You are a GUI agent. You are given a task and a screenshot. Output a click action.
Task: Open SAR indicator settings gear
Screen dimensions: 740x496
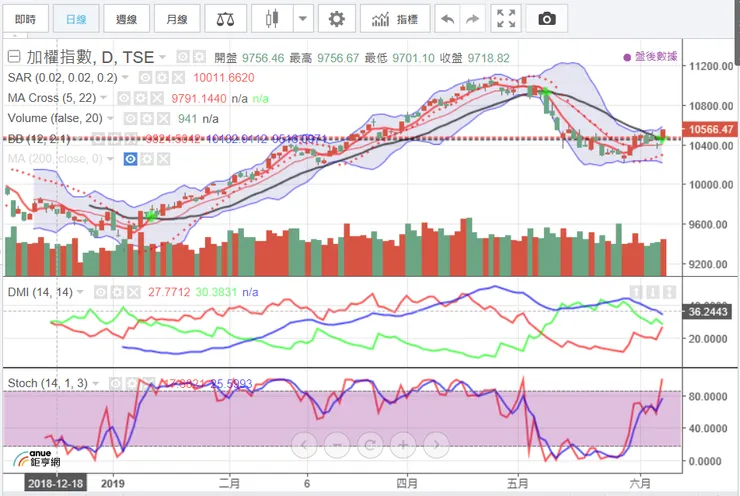coord(162,77)
